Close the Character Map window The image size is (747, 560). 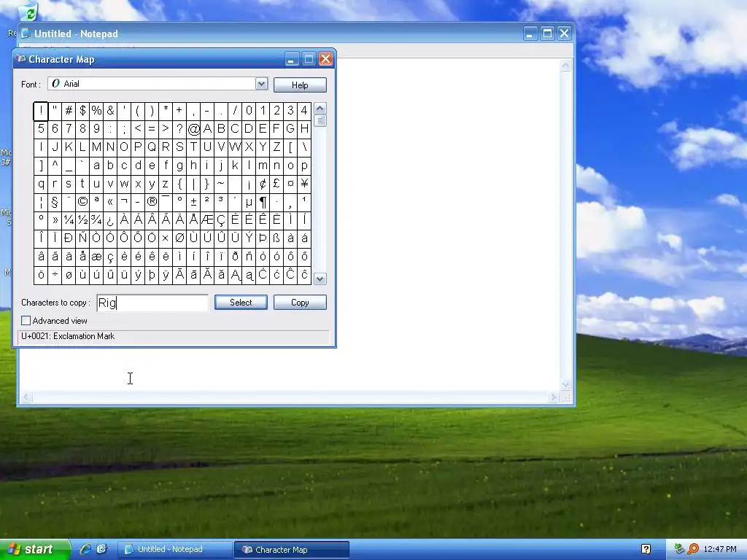325,59
